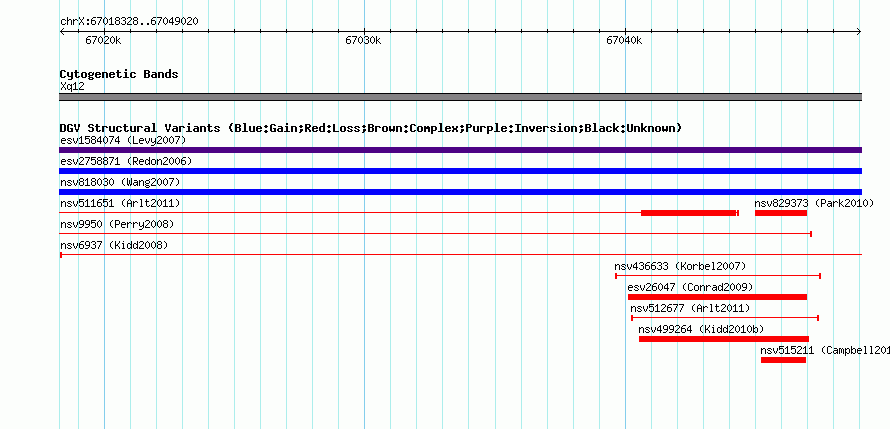
Task: Select the Cytogenetic Bands track title
Action: point(119,74)
